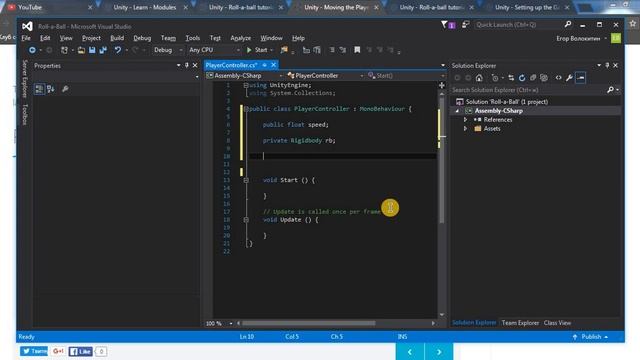Collapse the Update() method outline
The width and height of the screenshot is (640, 360).
pos(246,220)
